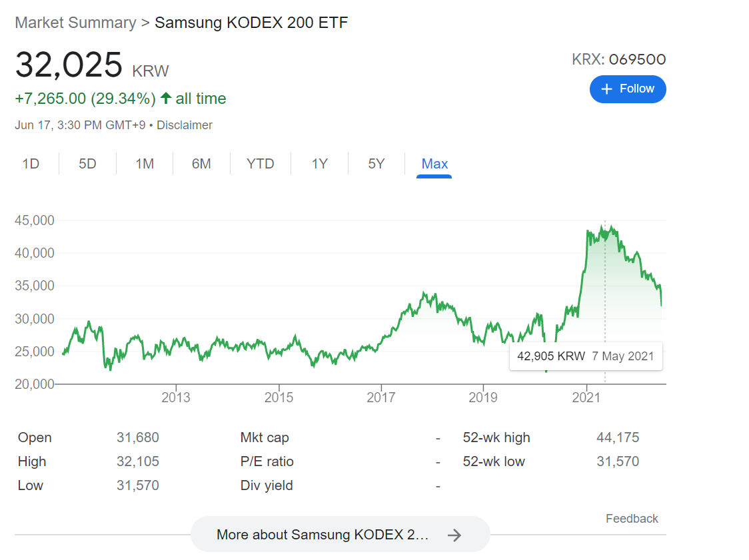The height and width of the screenshot is (560, 749).
Task: Select the 5Y time range tab
Action: tap(376, 164)
